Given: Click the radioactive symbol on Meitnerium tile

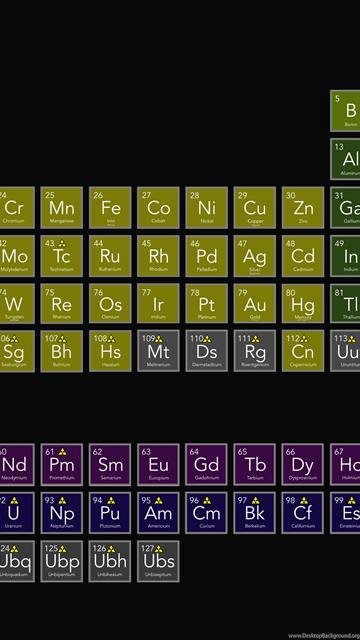Looking at the screenshot, I should (x=159, y=339).
